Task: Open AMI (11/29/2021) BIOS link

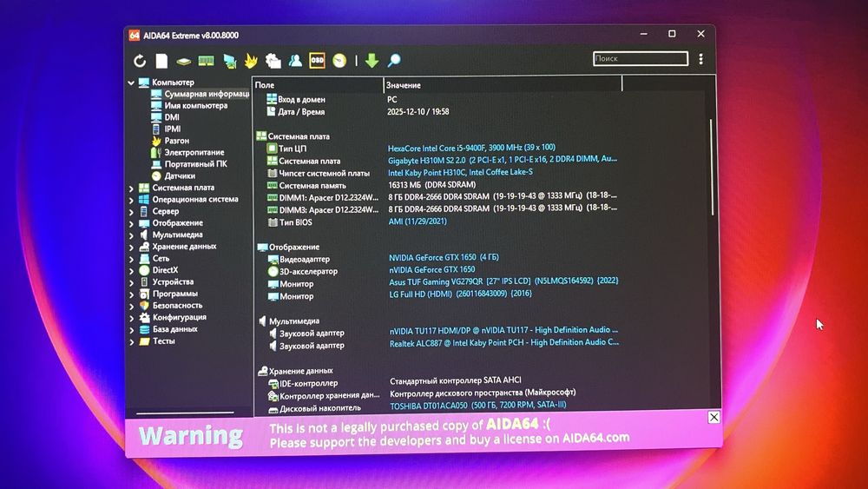Action: (x=418, y=221)
